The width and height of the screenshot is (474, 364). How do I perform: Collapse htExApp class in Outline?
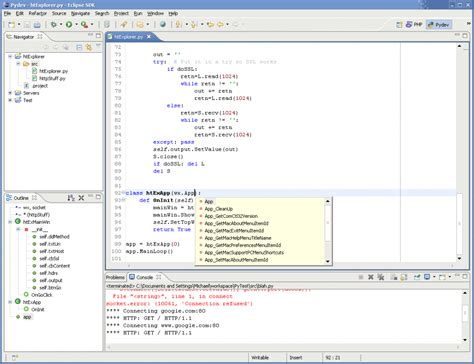[x=10, y=302]
